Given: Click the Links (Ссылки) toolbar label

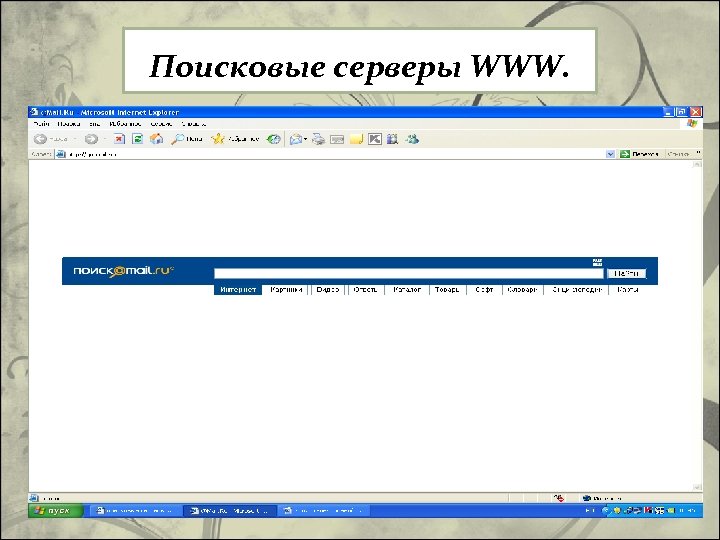Looking at the screenshot, I should (679, 154).
